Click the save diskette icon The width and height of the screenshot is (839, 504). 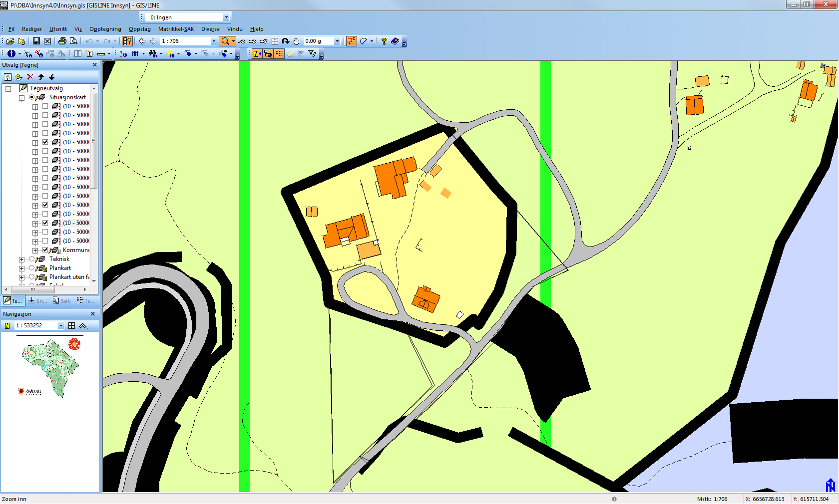(36, 41)
